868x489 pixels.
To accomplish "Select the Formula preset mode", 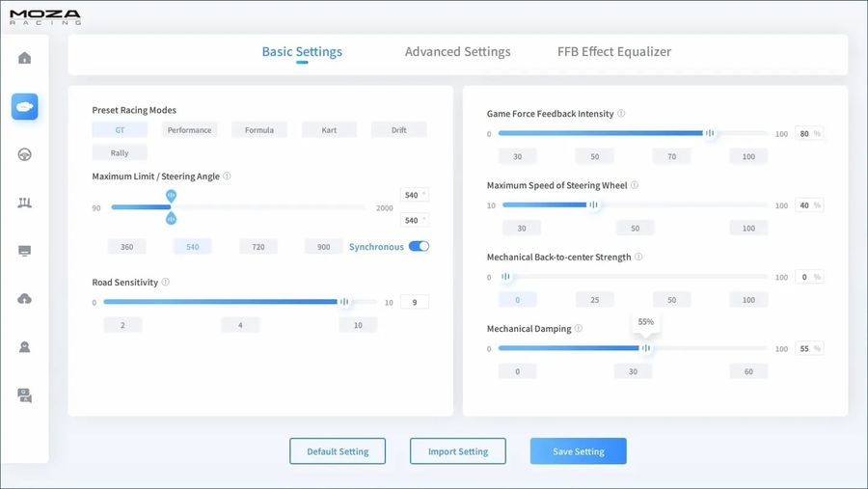I will [259, 130].
